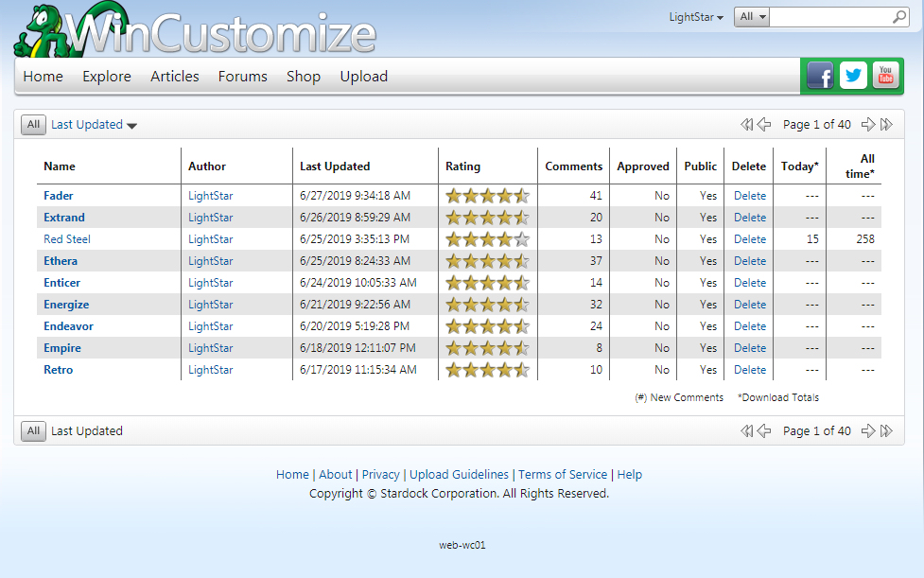This screenshot has height=578, width=924.
Task: Open the Upload Guidelines footer link
Action: [x=459, y=474]
